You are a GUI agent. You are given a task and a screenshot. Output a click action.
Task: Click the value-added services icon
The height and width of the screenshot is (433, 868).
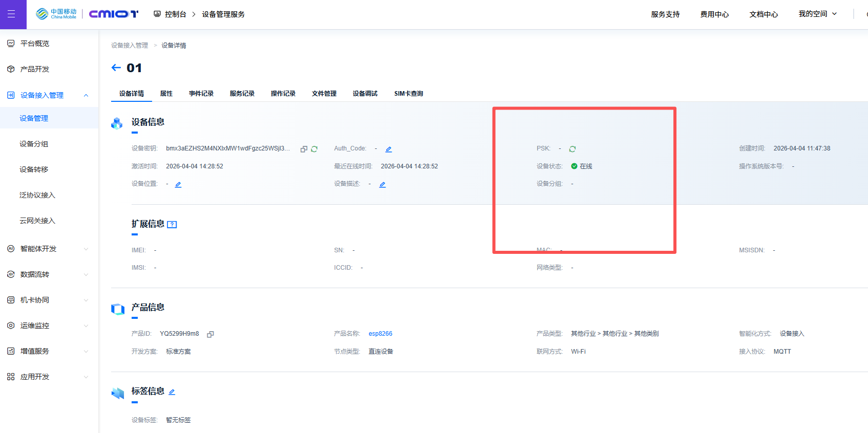point(11,351)
